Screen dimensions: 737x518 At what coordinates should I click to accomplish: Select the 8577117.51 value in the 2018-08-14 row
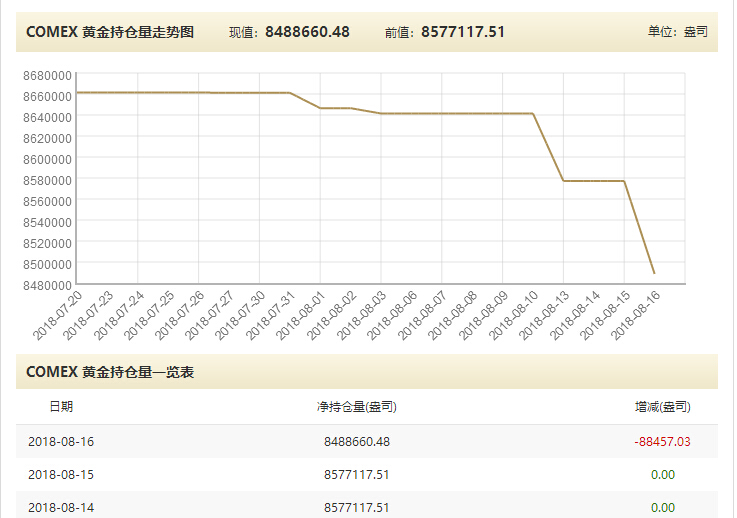tap(357, 508)
